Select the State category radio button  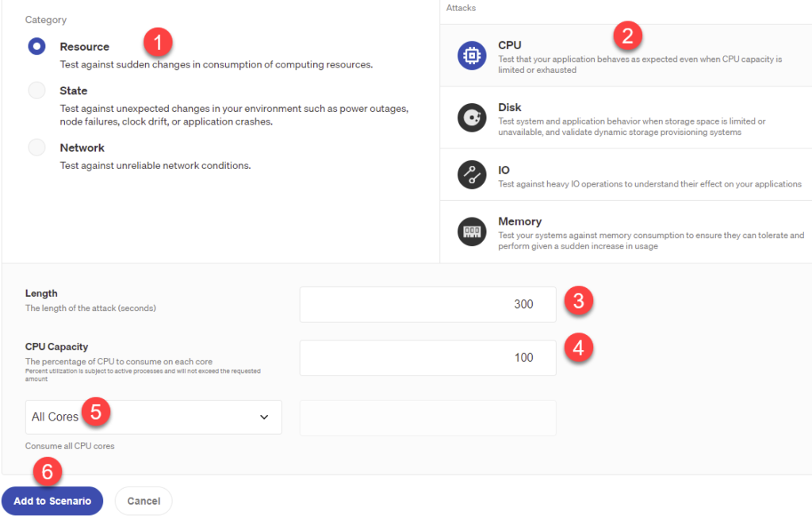(x=37, y=90)
